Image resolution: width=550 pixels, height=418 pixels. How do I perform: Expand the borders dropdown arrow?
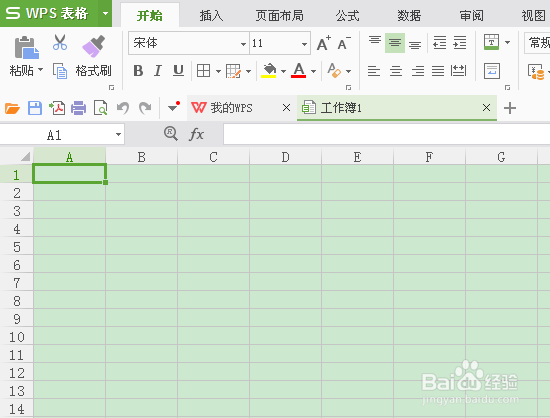(218, 72)
